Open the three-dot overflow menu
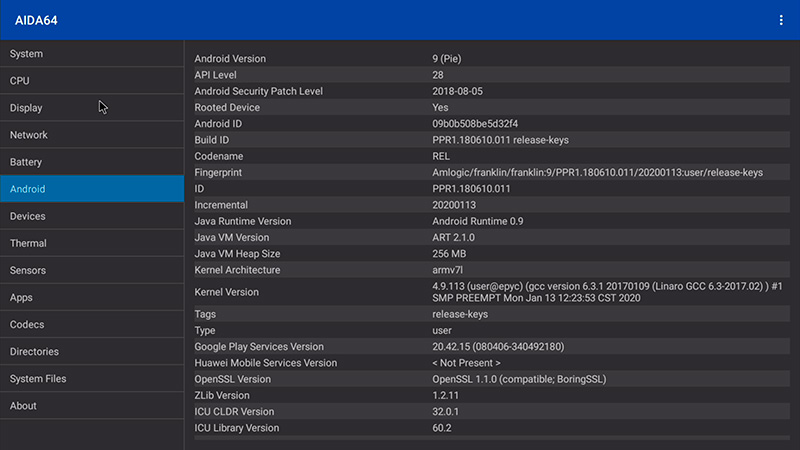This screenshot has width=800, height=450. [x=781, y=20]
